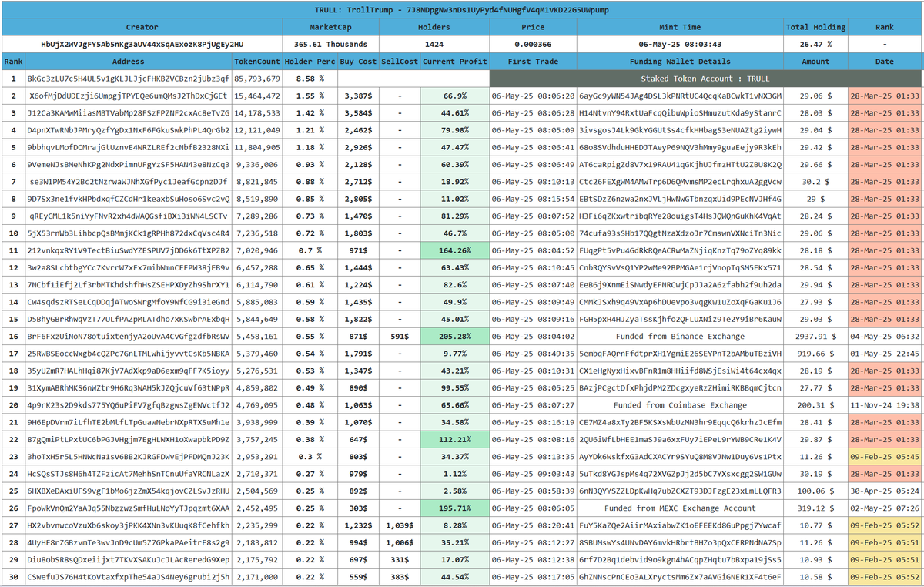
Task: Click the SellCost column header
Action: 400,61
